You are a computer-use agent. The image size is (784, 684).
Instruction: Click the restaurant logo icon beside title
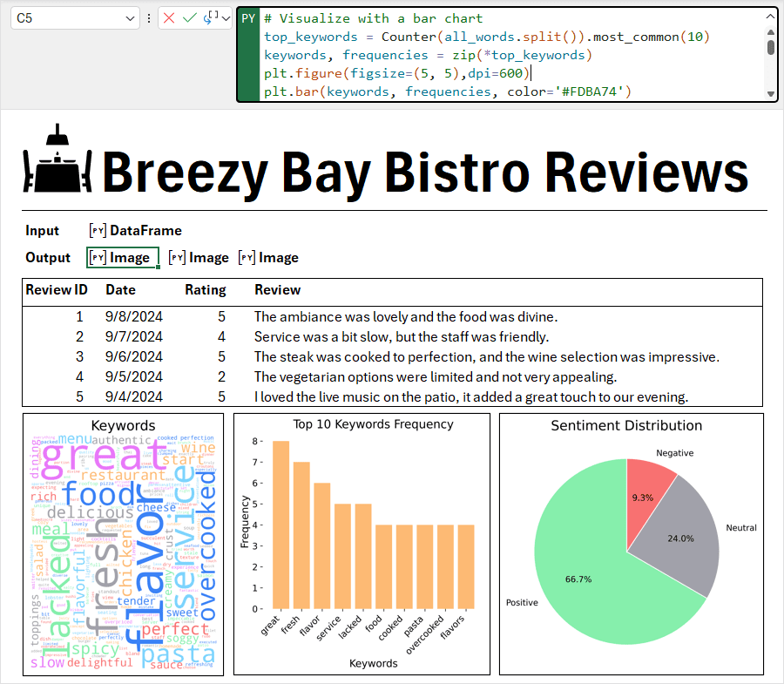coord(57,158)
